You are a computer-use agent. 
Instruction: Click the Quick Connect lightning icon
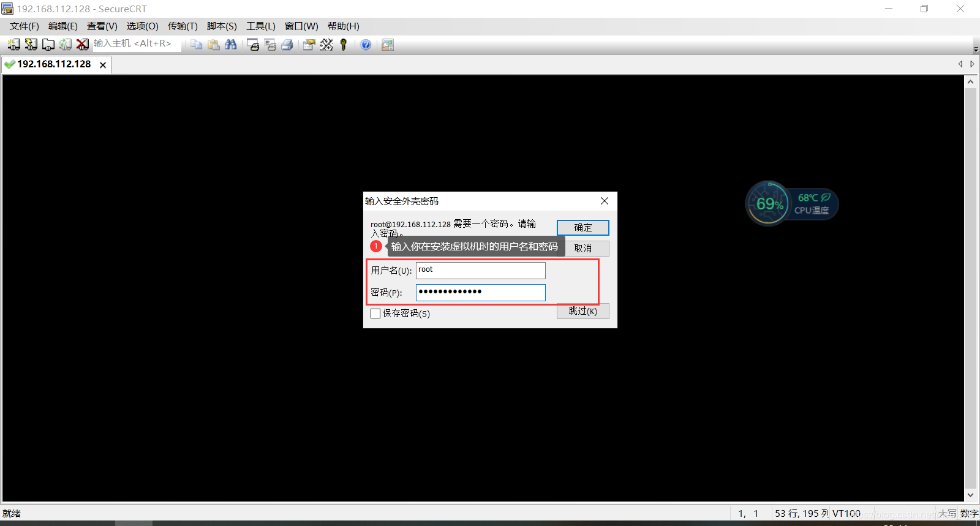click(31, 44)
